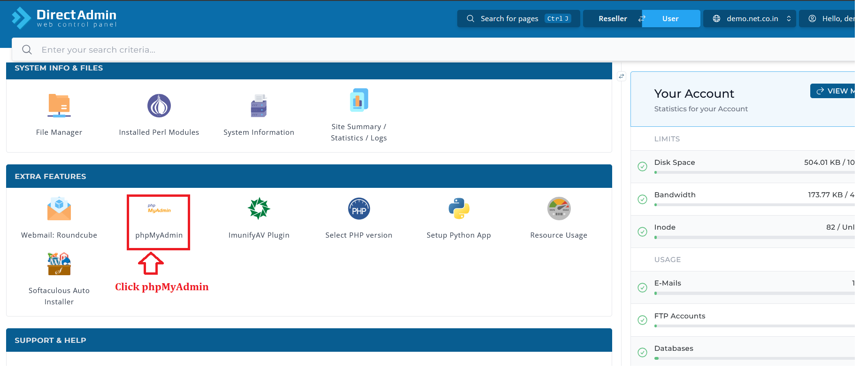Click the DirectAdmin logo

[x=64, y=18]
